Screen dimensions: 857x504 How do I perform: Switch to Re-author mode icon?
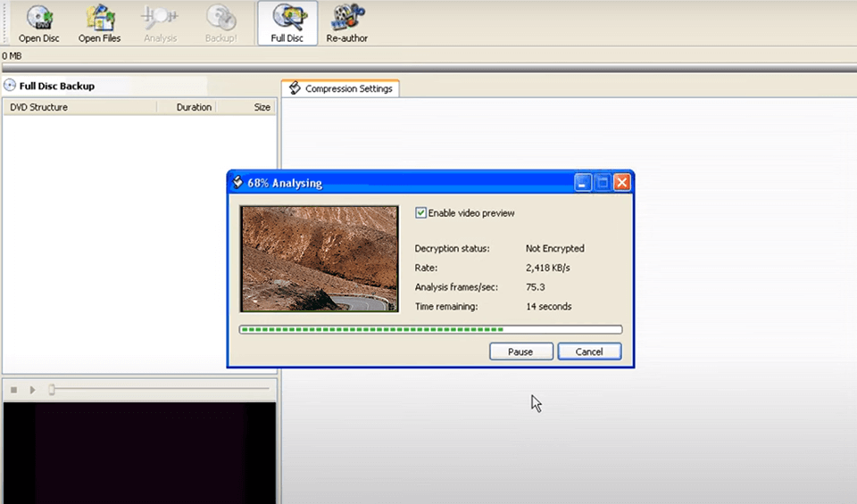(x=346, y=18)
